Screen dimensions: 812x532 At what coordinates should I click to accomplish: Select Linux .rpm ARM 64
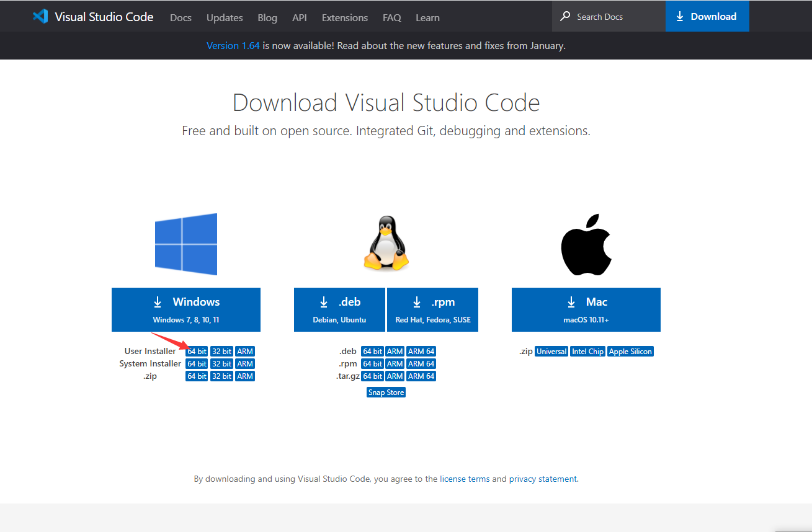(421, 364)
